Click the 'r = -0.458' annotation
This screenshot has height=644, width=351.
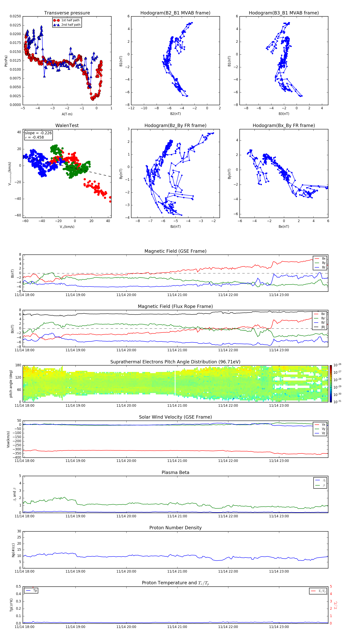tap(35, 137)
